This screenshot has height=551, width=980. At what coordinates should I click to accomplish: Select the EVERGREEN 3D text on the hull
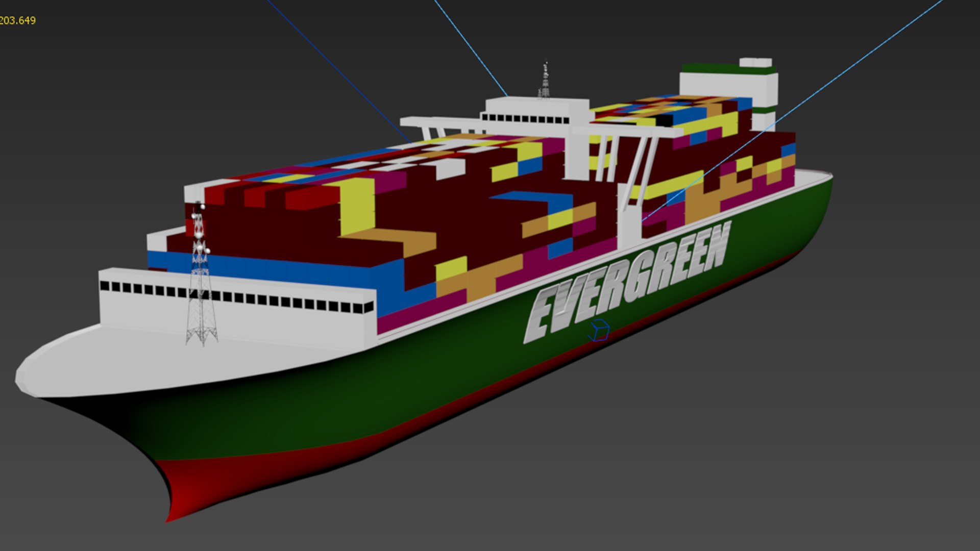point(628,282)
